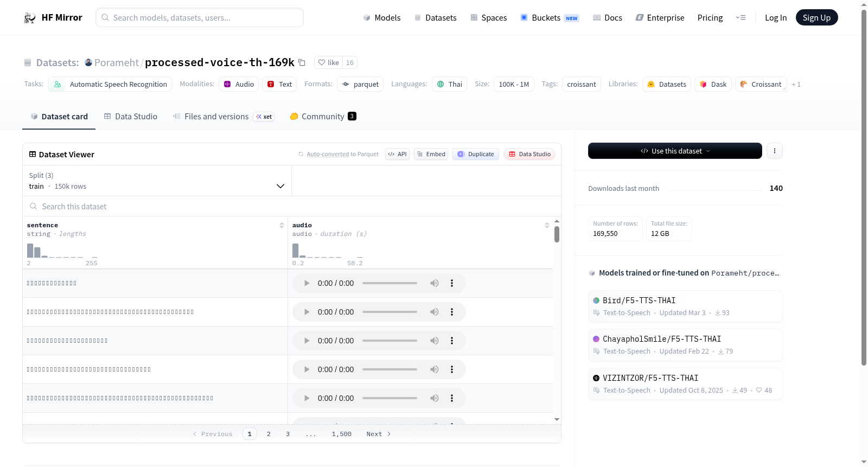
Task: Open the API button in Dataset Viewer
Action: tap(398, 154)
